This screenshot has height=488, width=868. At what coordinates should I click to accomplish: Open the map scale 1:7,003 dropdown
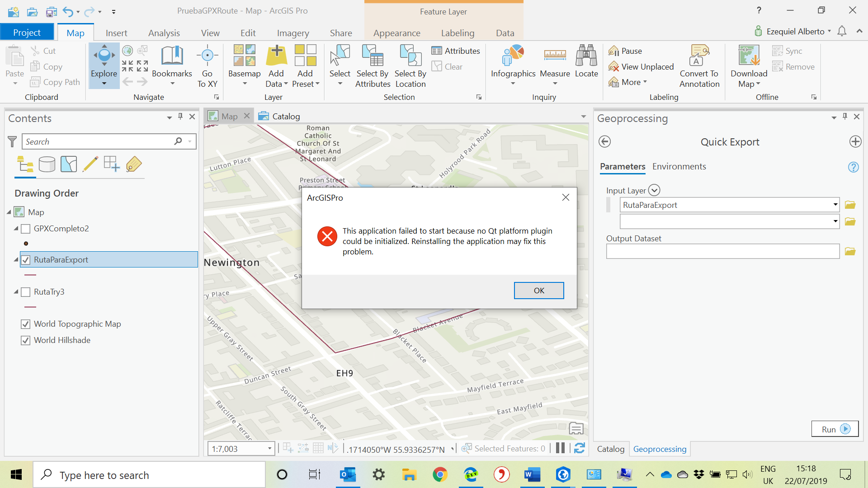[x=269, y=449]
